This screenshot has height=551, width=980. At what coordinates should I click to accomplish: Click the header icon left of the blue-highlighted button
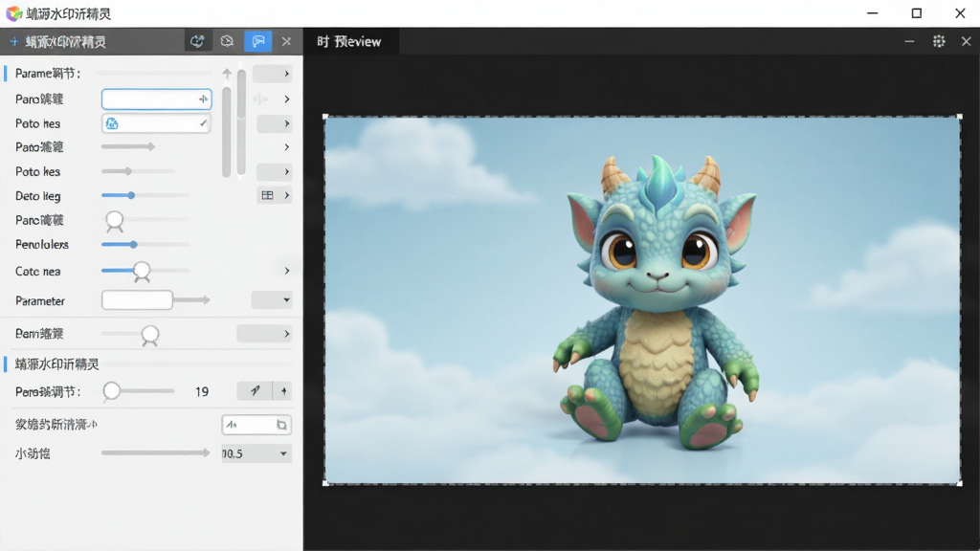click(227, 42)
